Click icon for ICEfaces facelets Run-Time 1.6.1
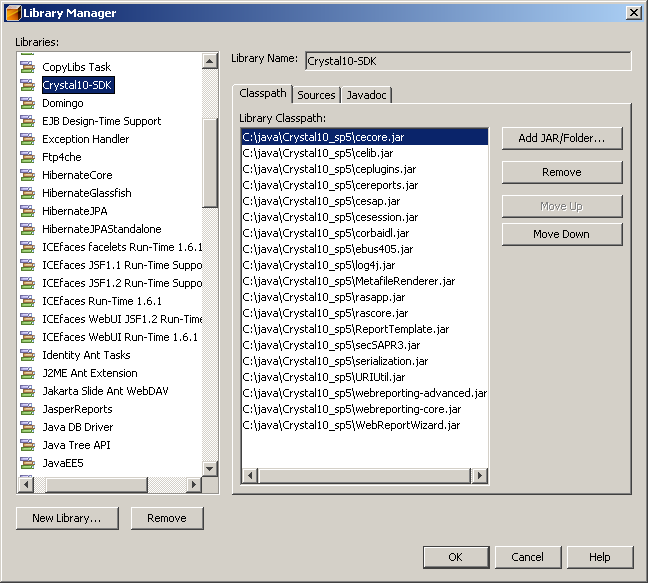This screenshot has height=583, width=648. pyautogui.click(x=28, y=247)
